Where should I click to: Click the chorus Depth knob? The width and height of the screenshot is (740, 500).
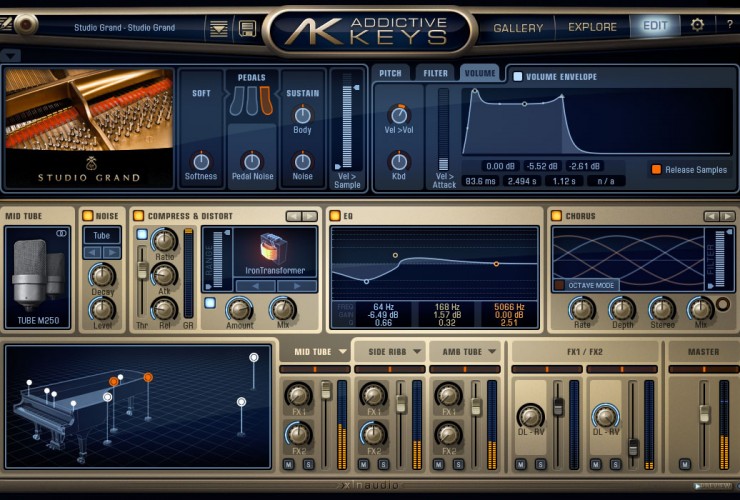point(622,310)
